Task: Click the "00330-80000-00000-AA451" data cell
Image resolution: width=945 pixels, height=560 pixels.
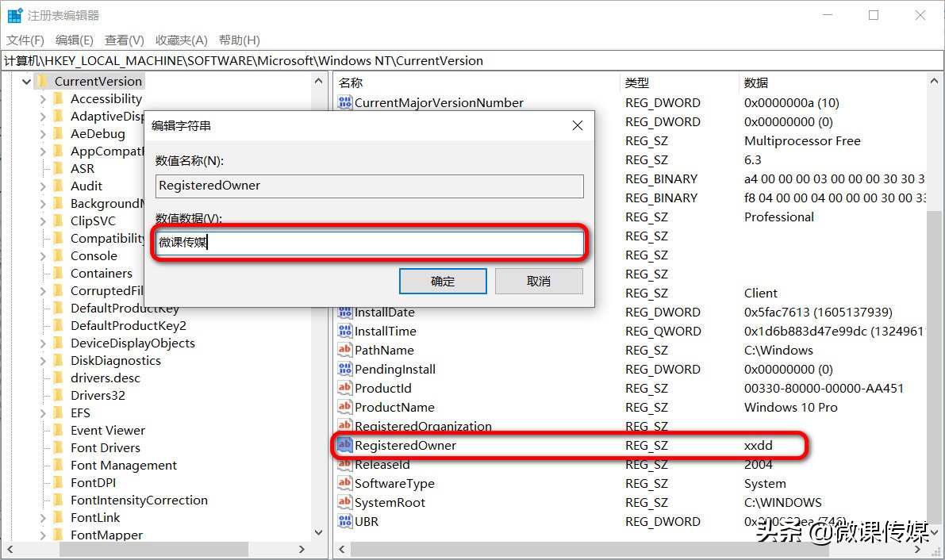Action: point(824,388)
